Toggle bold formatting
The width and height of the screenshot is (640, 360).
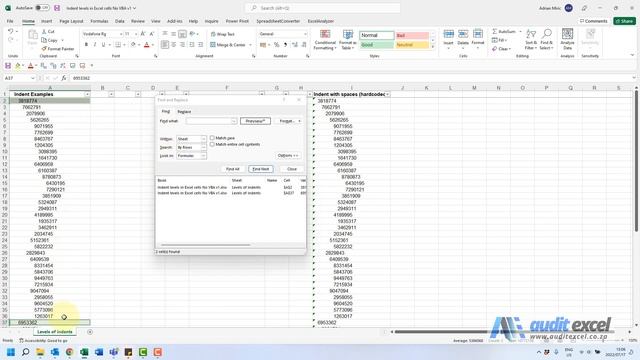86,44
